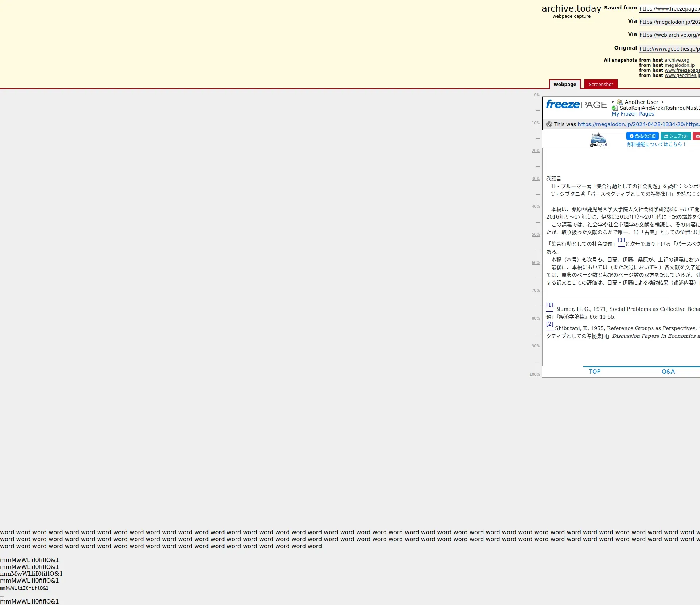Click the footnote [1] reference in the article text
This screenshot has height=605, width=700.
[x=621, y=240]
